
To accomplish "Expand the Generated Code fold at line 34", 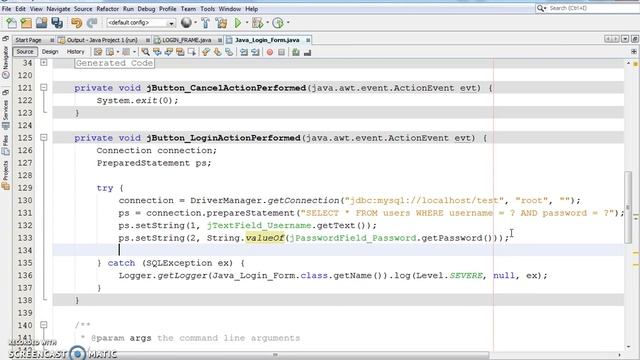I will 44,62.
